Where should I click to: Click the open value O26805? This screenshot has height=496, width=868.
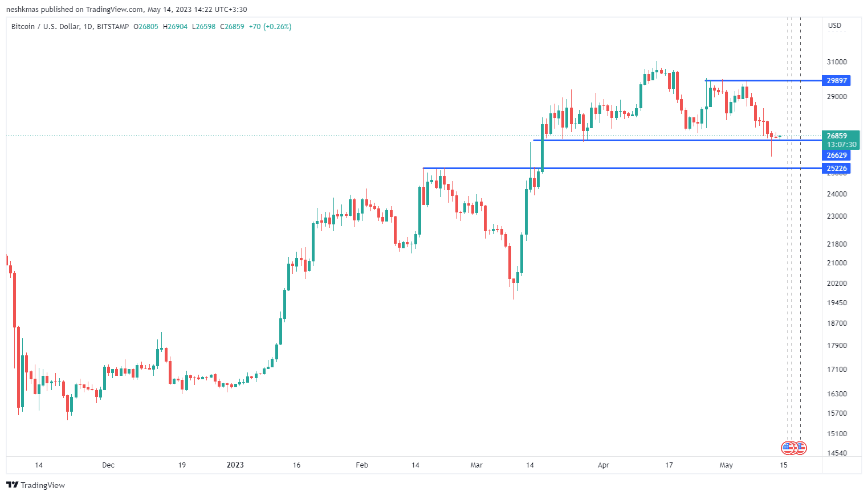point(146,27)
